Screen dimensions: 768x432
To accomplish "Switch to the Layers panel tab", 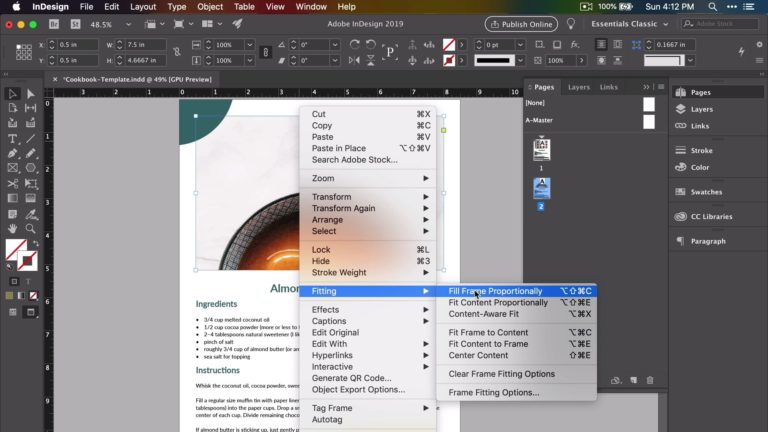I will 578,87.
